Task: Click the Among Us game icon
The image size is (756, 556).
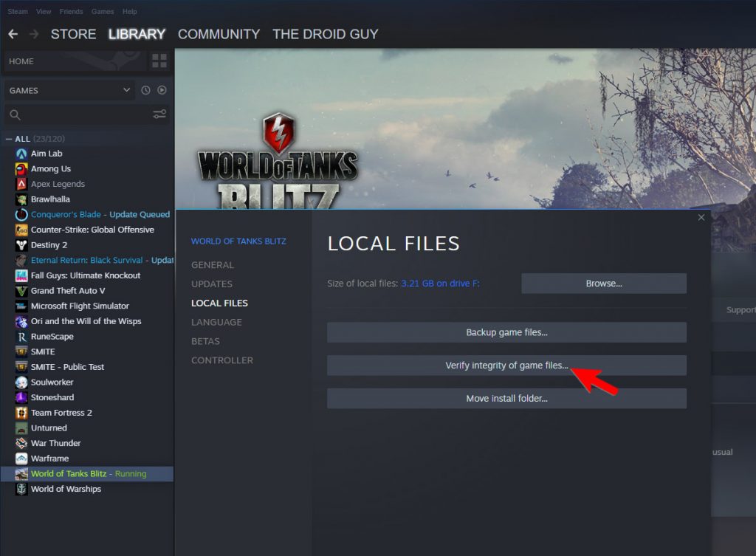Action: click(x=21, y=169)
